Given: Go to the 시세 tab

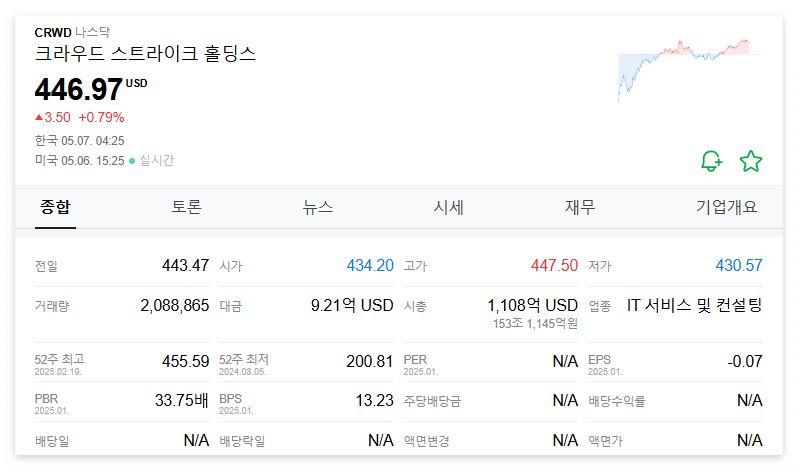Looking at the screenshot, I should tap(448, 207).
